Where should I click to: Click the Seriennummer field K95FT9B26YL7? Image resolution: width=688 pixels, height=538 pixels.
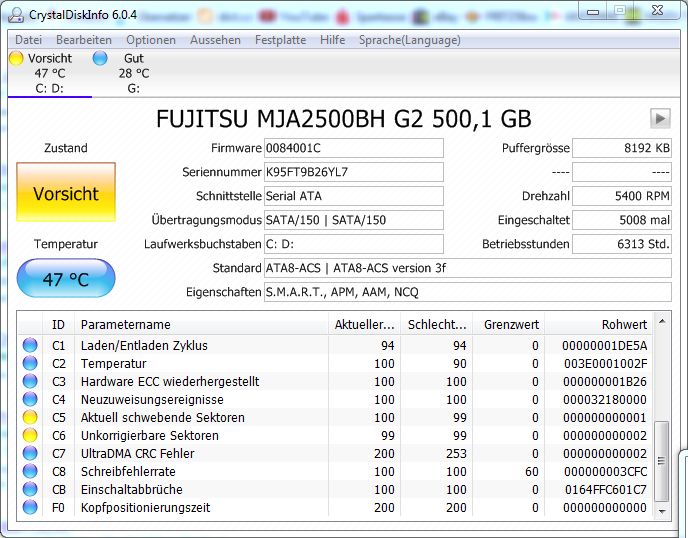[354, 172]
